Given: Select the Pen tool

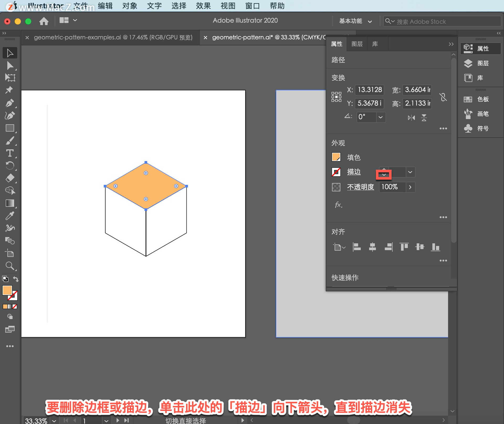Looking at the screenshot, I should tap(10, 102).
